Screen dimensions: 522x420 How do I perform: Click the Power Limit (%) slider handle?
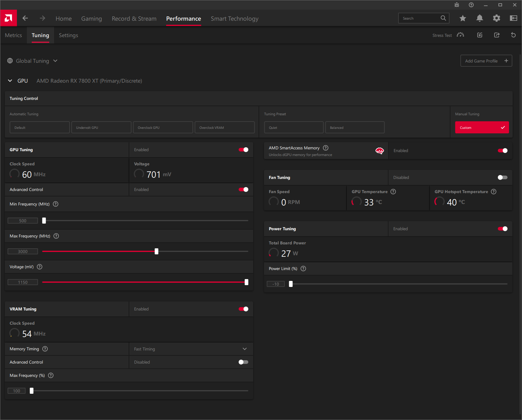tap(291, 284)
